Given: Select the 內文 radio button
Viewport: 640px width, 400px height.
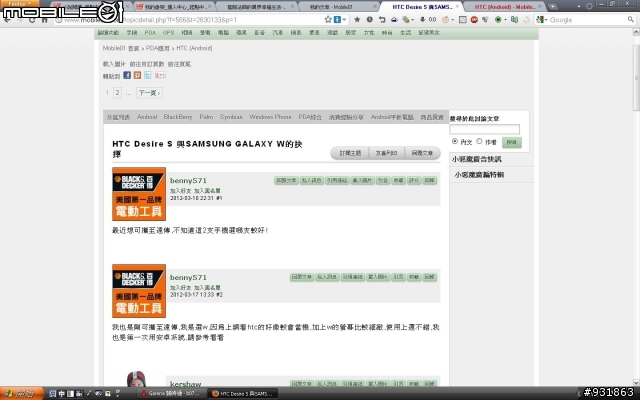Looking at the screenshot, I should point(455,141).
